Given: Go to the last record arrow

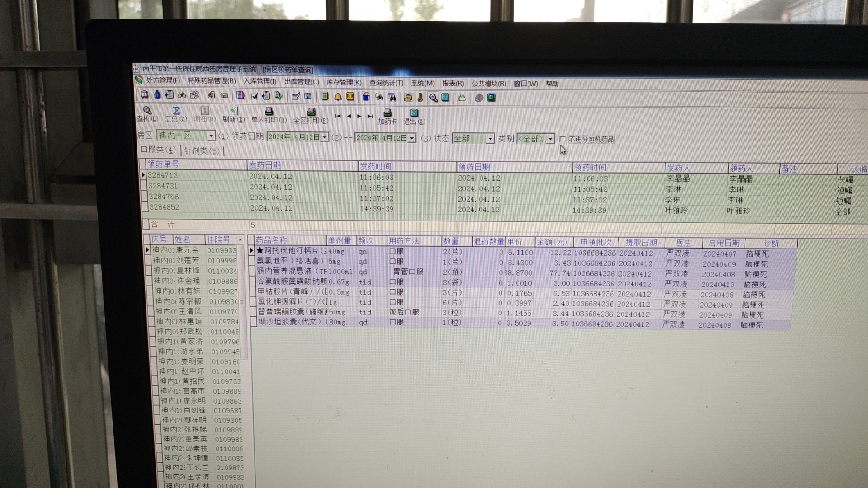Looking at the screenshot, I should (x=370, y=117).
